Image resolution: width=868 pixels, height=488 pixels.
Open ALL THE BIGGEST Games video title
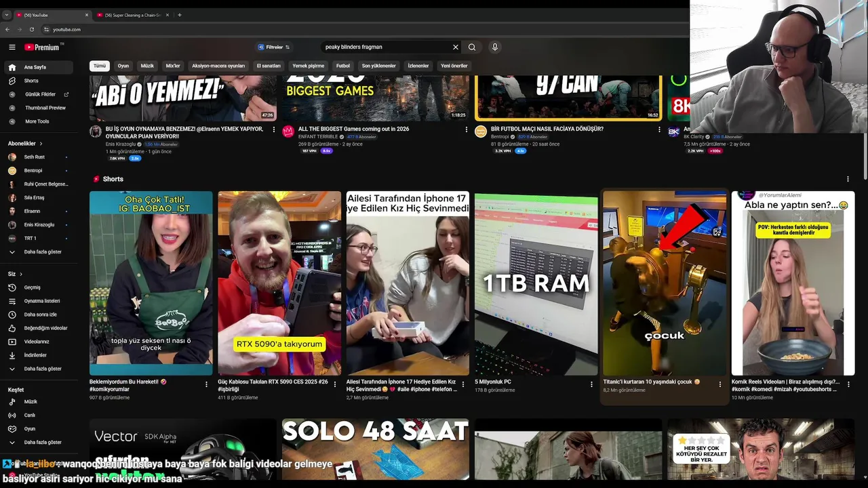point(353,129)
